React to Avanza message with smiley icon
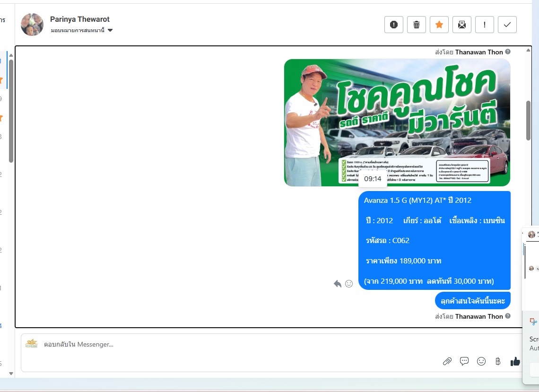Screen dimensions: 539x392 point(349,284)
